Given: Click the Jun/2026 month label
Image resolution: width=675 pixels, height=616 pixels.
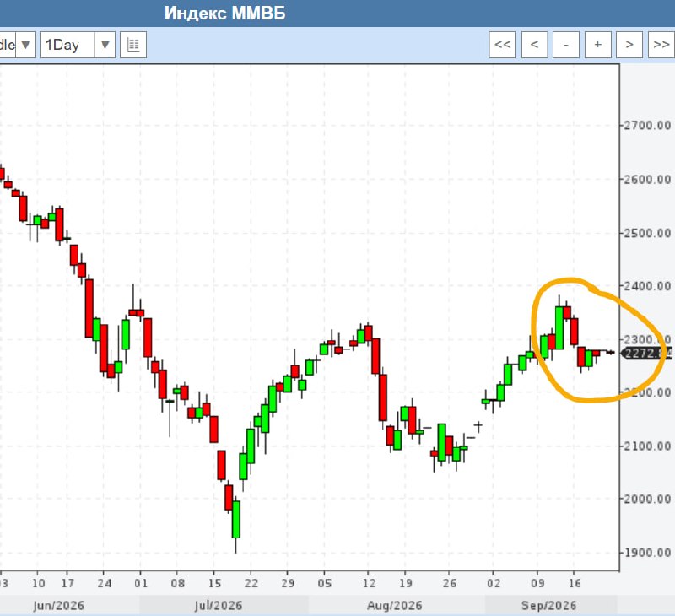Looking at the screenshot, I should (58, 606).
